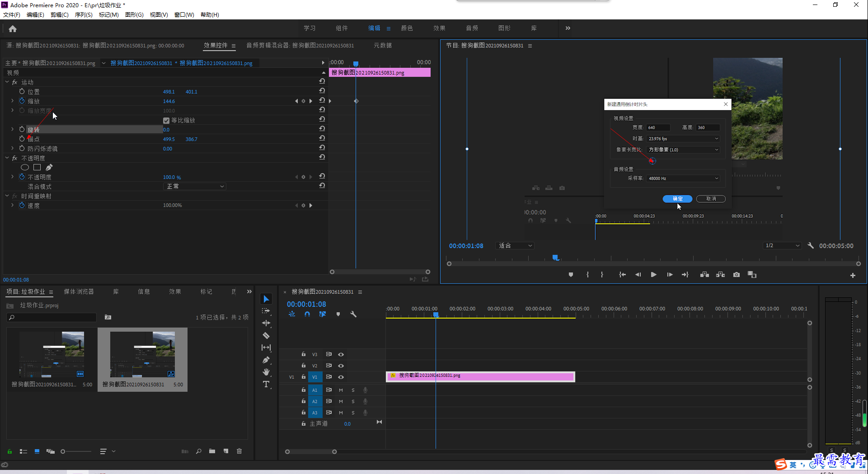The height and width of the screenshot is (474, 868).
Task: Switch to the 音频 workspace
Action: [x=472, y=28]
